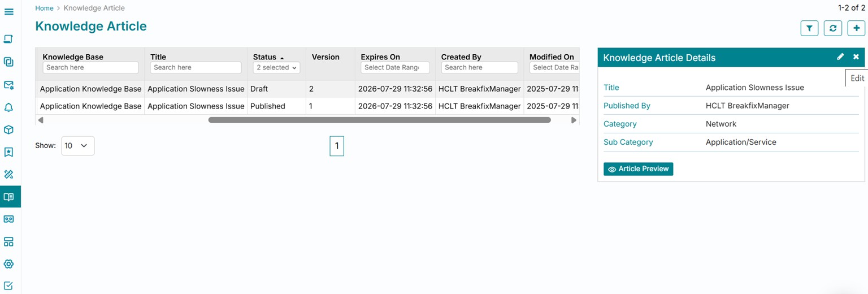This screenshot has width=868, height=294.
Task: Open the hamburger menu in sidebar
Action: [x=8, y=11]
